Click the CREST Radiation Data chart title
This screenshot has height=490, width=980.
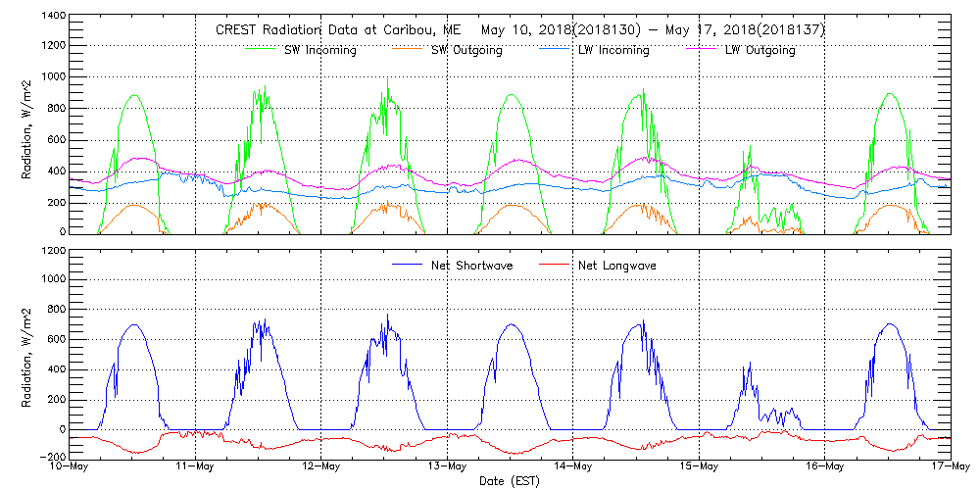pos(520,30)
